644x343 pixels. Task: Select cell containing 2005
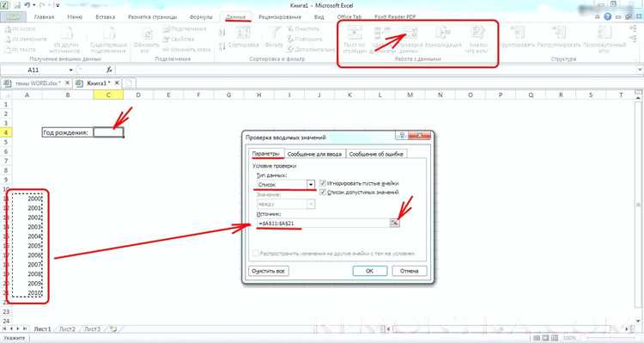coord(27,246)
